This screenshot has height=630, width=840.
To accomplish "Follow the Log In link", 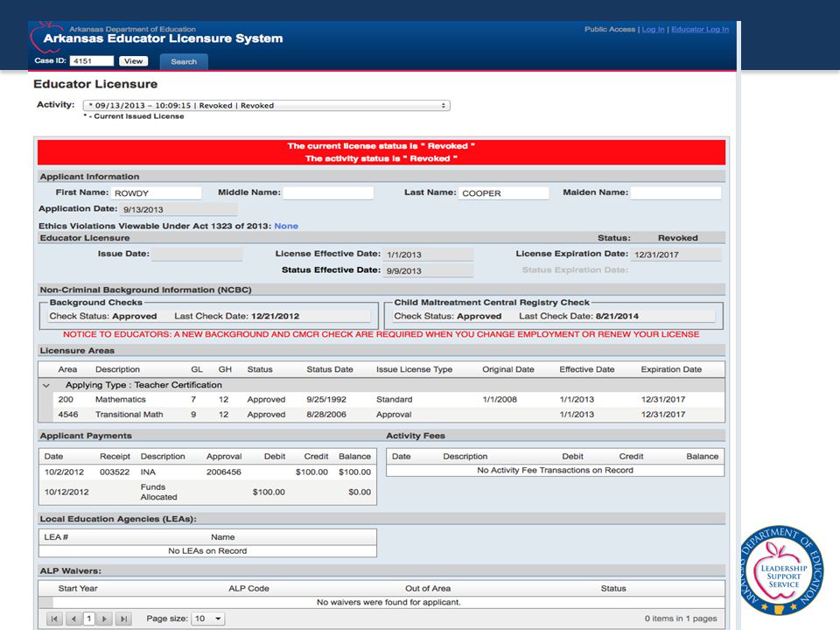I will [x=653, y=30].
